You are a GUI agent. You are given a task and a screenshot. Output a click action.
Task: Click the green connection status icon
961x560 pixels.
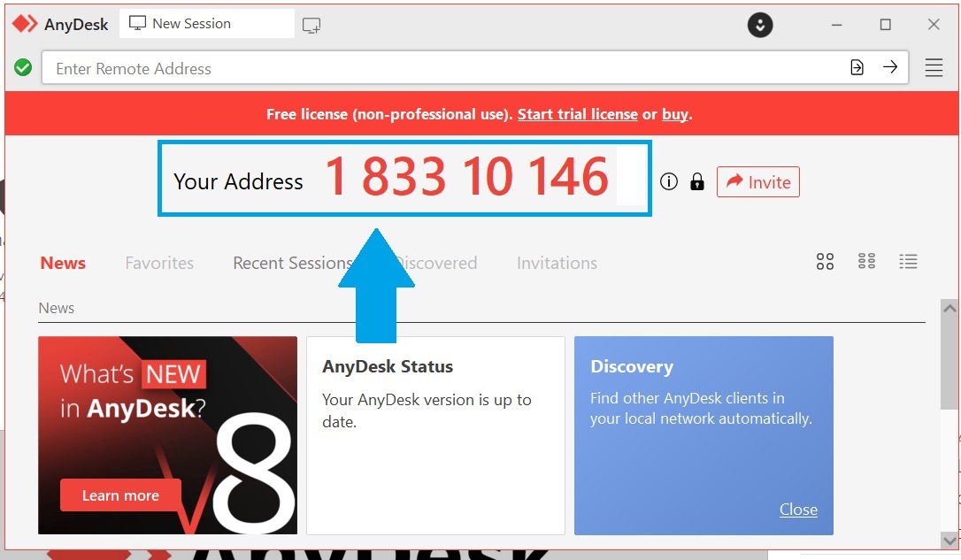coord(23,67)
